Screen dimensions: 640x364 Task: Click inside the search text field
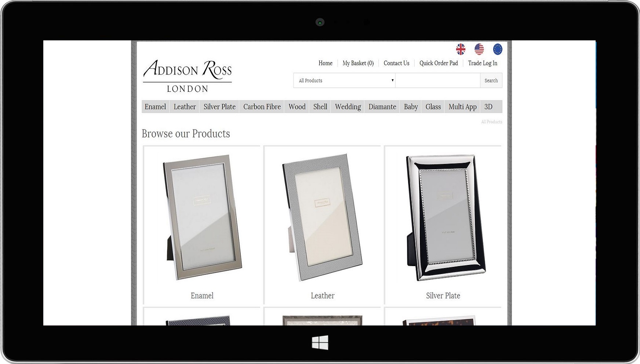click(437, 81)
